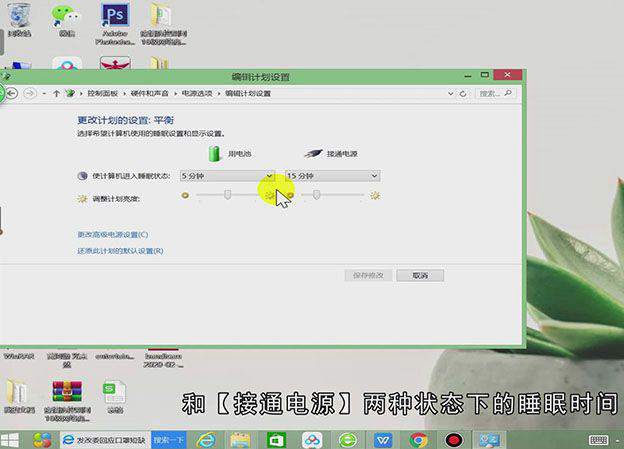Open Google Chrome from the taskbar
624x449 pixels.
pyautogui.click(x=418, y=440)
